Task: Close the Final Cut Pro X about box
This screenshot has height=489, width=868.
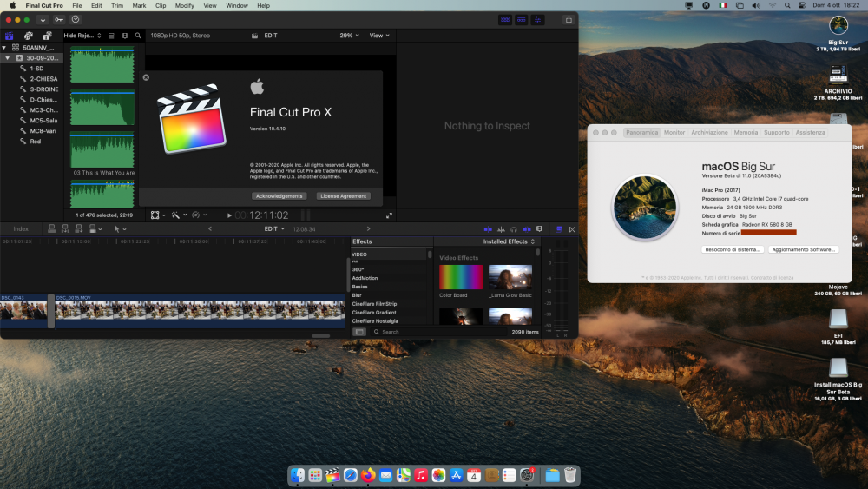Action: pyautogui.click(x=146, y=77)
